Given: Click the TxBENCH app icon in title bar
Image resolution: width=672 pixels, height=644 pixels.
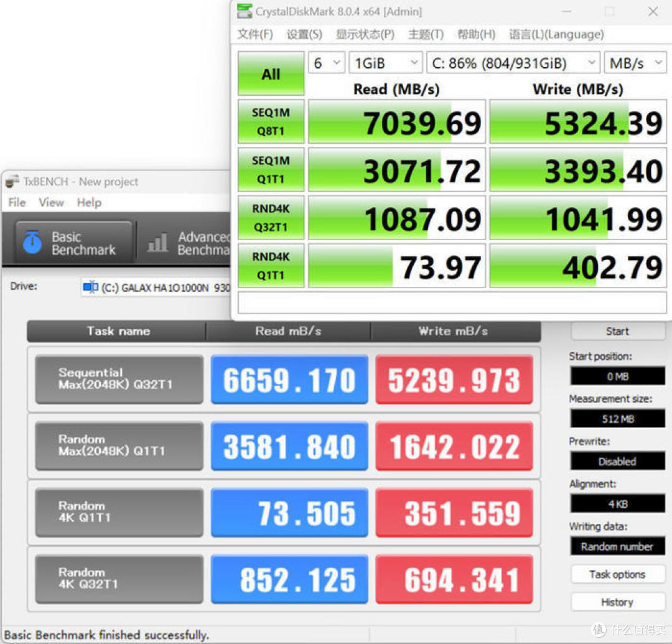Looking at the screenshot, I should click(x=12, y=181).
